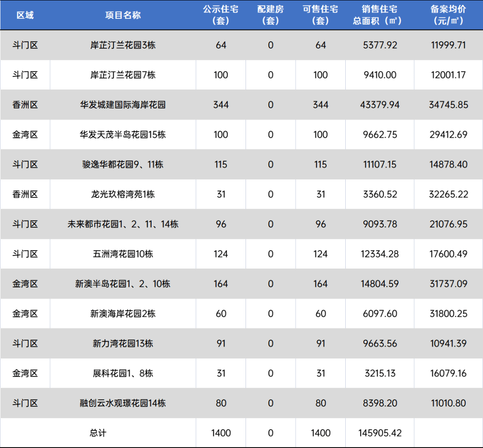The image size is (483, 448).
Task: Click the area value 9093.78
Action: coord(380,224)
